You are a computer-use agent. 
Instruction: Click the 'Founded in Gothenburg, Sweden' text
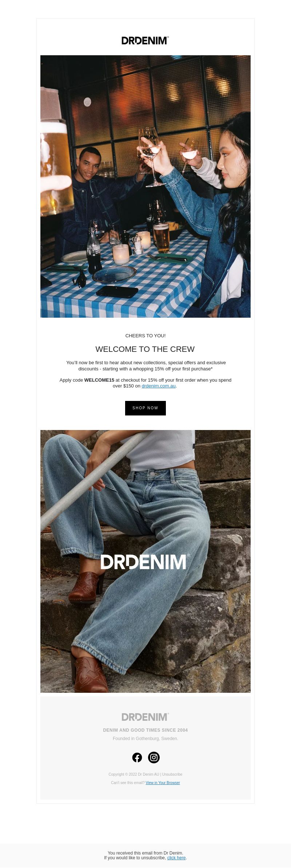pyautogui.click(x=145, y=738)
